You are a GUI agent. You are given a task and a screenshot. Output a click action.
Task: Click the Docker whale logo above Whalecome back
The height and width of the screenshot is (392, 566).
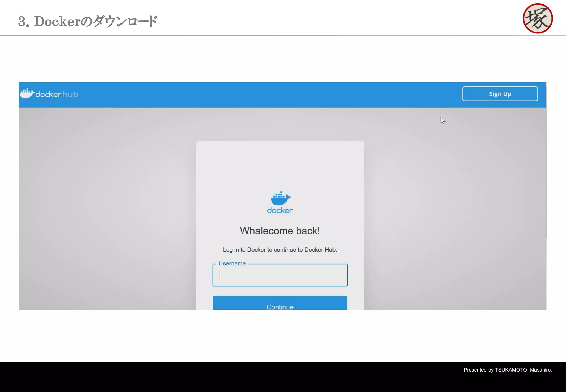[280, 202]
